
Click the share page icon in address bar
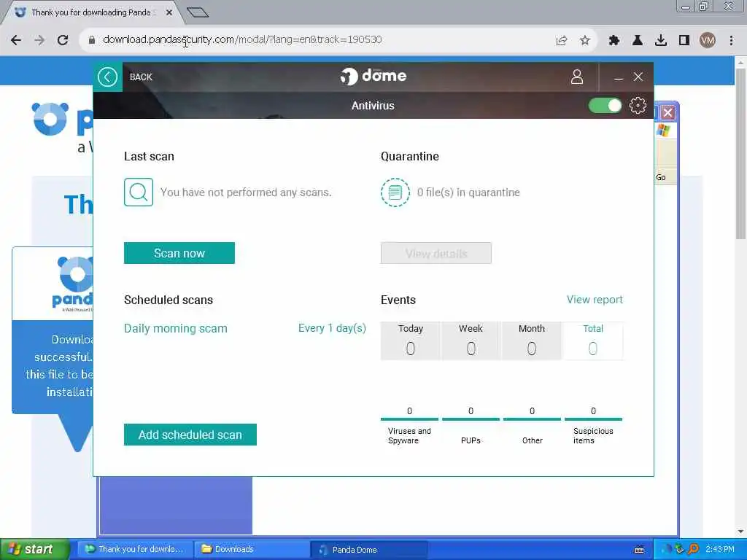pyautogui.click(x=562, y=40)
